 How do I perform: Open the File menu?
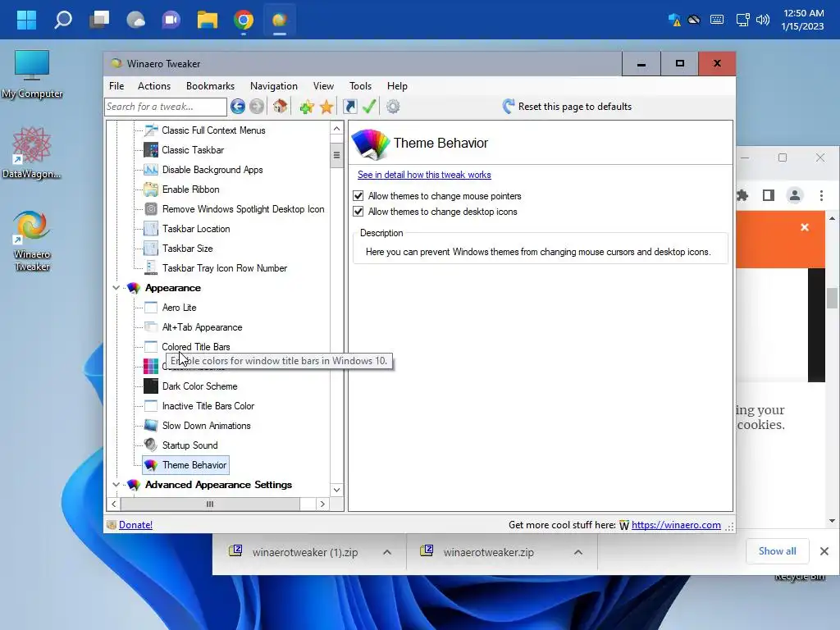(x=116, y=85)
